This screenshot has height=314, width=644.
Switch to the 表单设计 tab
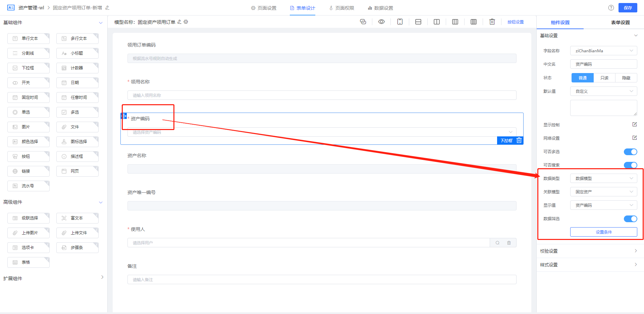[x=303, y=8]
